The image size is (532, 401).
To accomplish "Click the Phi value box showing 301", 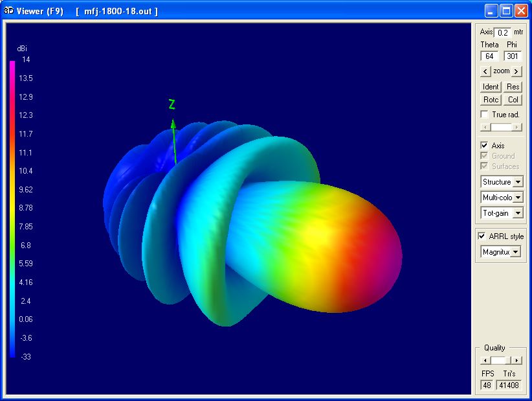I will point(512,56).
